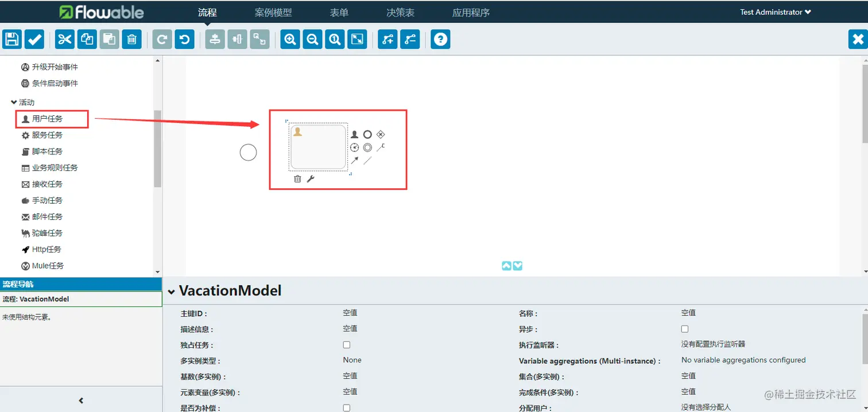Align elements vertically using toolbar icon
The image size is (868, 412).
(215, 39)
